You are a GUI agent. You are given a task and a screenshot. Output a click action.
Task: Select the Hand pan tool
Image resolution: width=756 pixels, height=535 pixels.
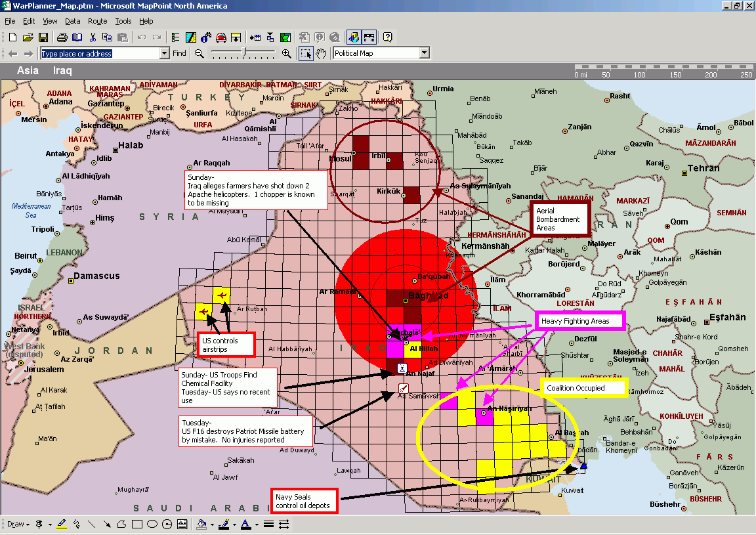[x=321, y=54]
